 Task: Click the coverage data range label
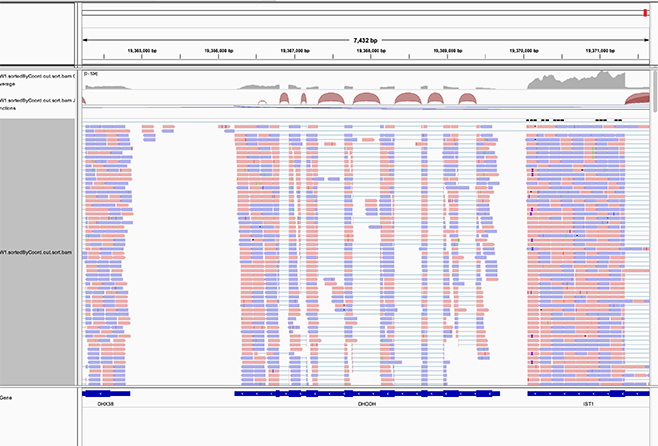tap(91, 74)
